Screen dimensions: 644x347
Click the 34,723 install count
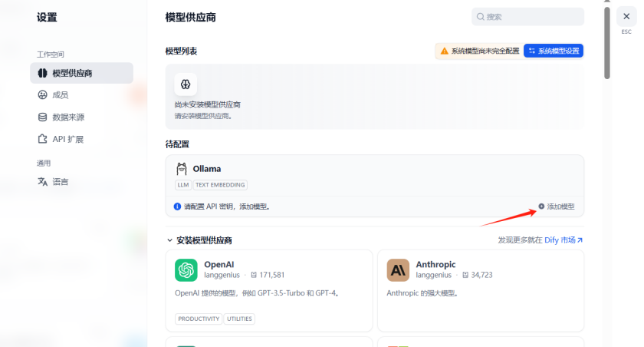click(481, 275)
